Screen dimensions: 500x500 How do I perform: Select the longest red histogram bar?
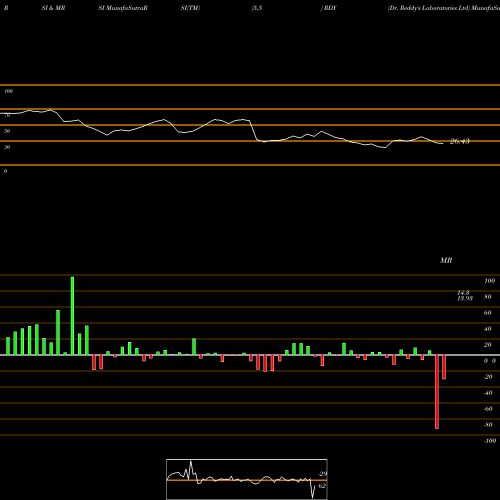(437, 392)
